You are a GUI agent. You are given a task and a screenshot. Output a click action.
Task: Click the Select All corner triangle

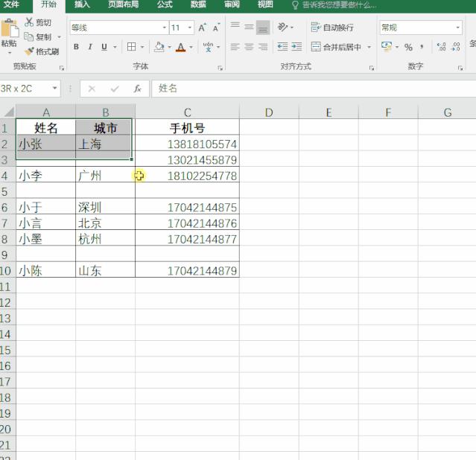[x=8, y=112]
